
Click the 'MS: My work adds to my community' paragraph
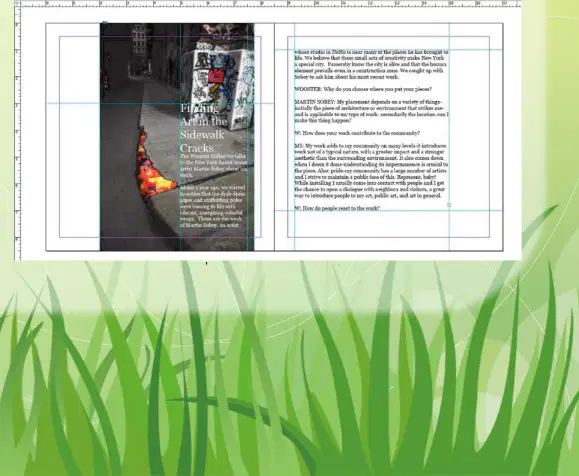click(371, 171)
